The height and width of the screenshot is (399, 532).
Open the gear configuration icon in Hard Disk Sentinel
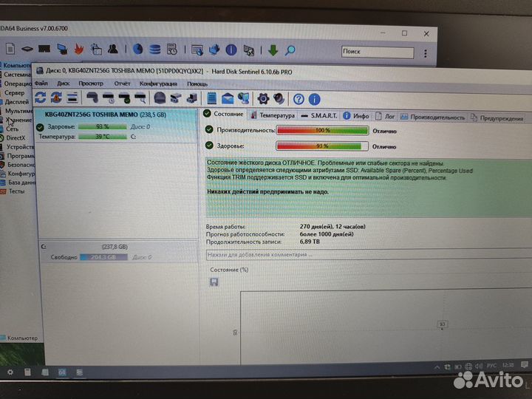pos(263,99)
